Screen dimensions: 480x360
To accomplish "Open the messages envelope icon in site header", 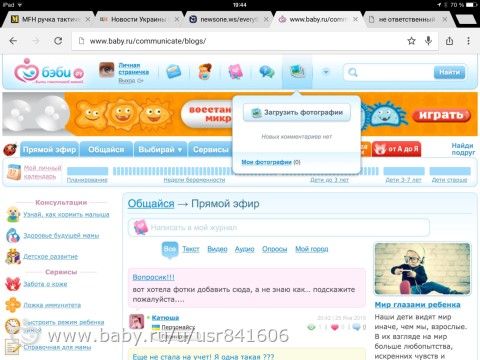I will 174,72.
